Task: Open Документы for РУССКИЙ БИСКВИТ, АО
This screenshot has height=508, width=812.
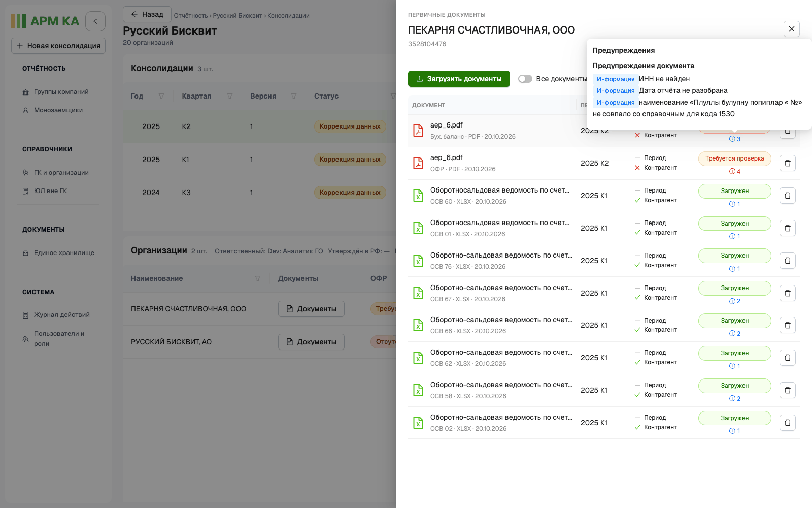Action: [311, 342]
